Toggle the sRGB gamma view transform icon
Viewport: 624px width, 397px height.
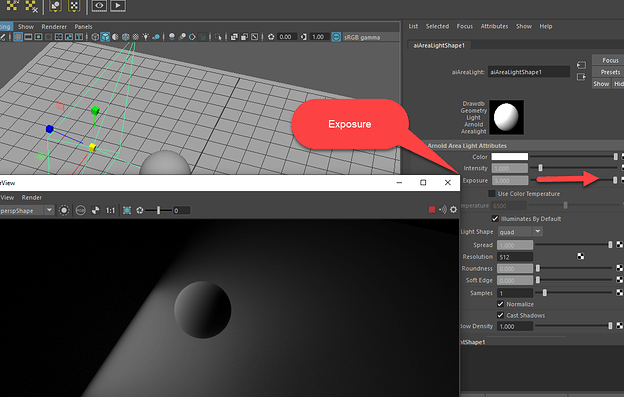[x=336, y=37]
